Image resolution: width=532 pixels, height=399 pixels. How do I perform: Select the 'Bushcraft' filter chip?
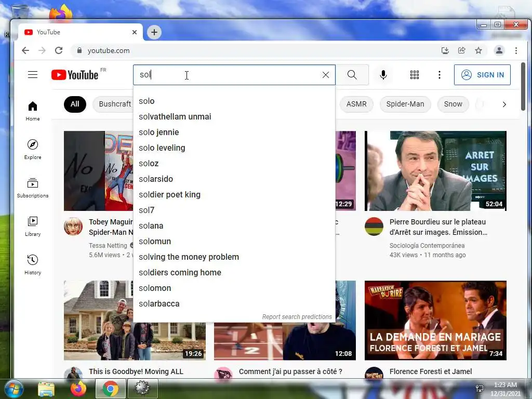click(x=114, y=104)
